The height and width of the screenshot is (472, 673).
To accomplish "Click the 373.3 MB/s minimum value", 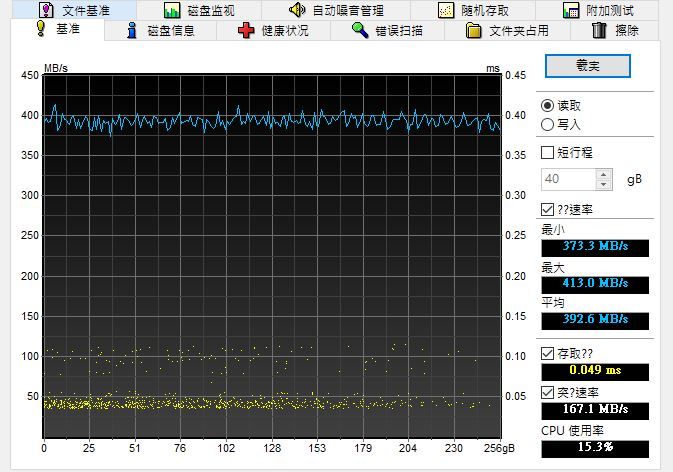I will 595,247.
